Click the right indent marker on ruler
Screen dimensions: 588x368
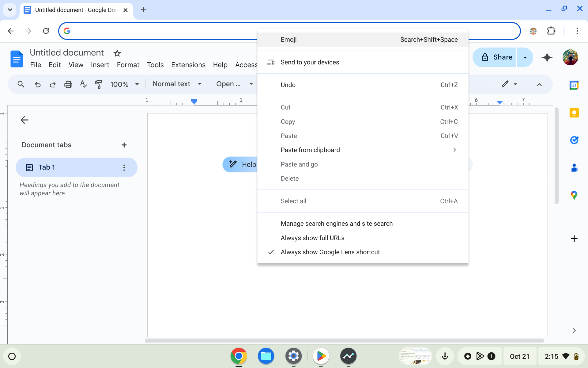[500, 102]
